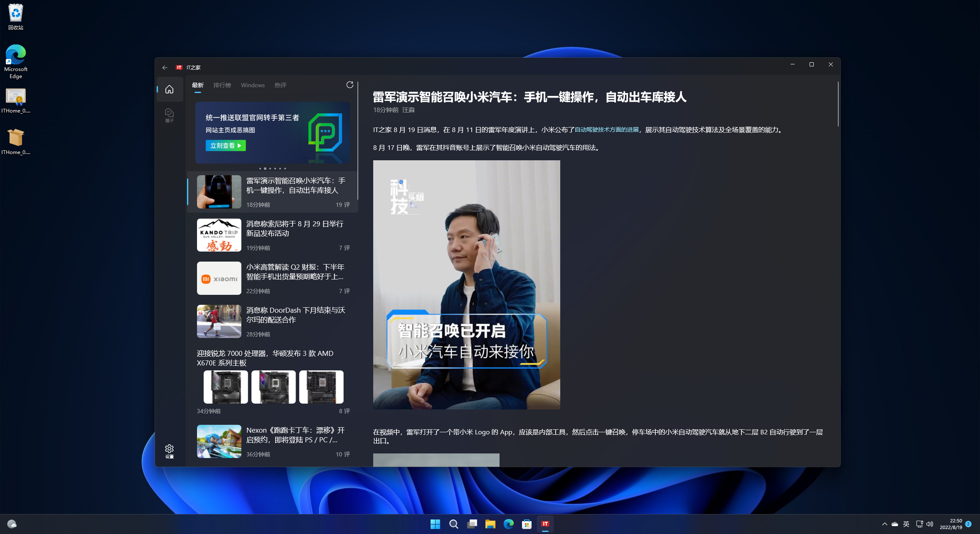Click the IT之家 app taskbar icon

(x=545, y=524)
